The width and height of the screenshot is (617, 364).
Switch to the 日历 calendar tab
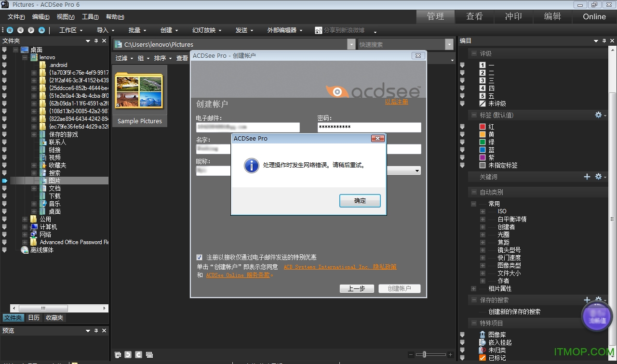tap(34, 318)
